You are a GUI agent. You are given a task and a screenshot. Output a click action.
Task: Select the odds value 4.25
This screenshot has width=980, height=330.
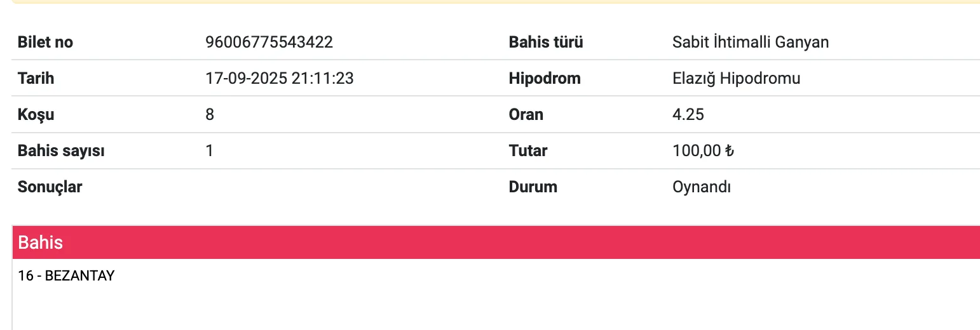688,115
